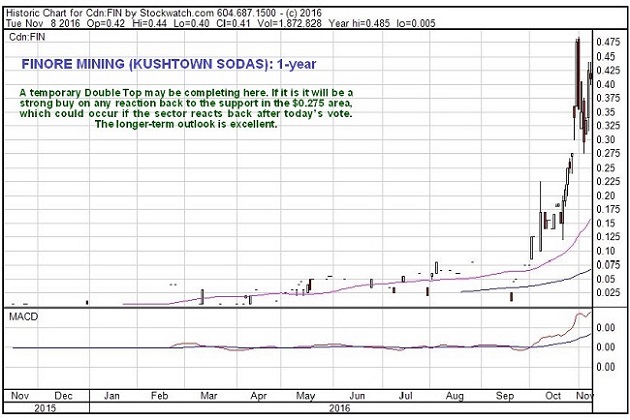Click the 'Jun' month label
630x420 pixels.
pyautogui.click(x=357, y=396)
